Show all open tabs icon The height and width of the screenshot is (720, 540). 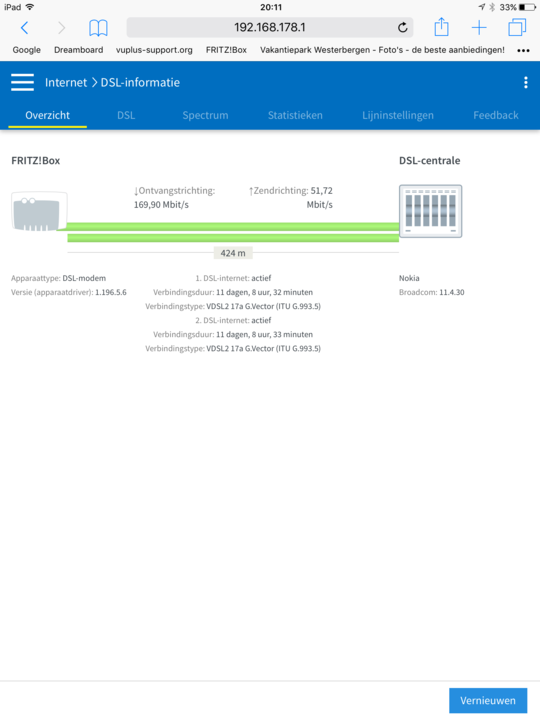coord(517,27)
